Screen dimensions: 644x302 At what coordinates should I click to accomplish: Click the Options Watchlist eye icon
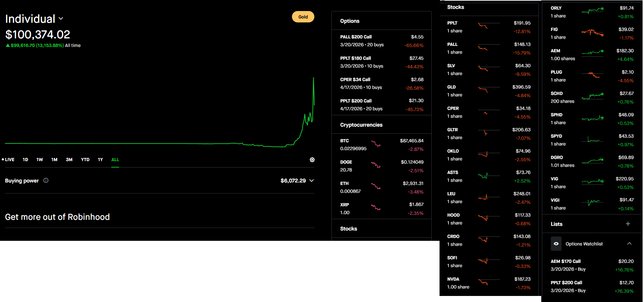tap(556, 244)
